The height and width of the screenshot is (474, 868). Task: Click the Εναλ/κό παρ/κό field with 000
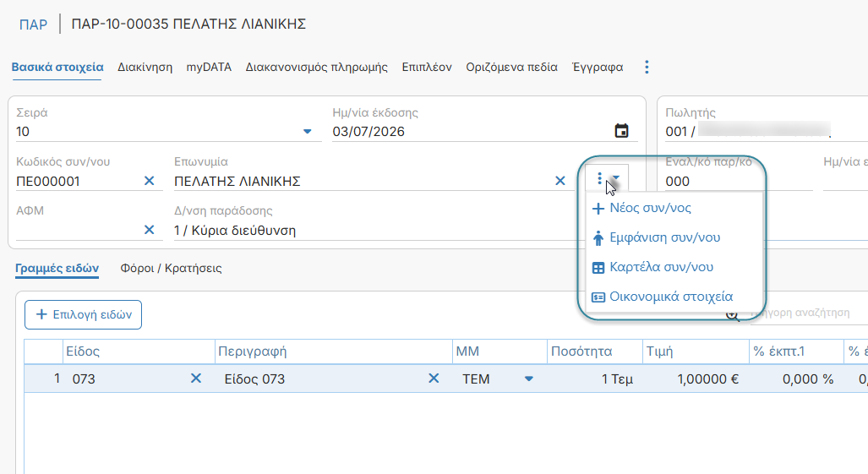(x=739, y=182)
